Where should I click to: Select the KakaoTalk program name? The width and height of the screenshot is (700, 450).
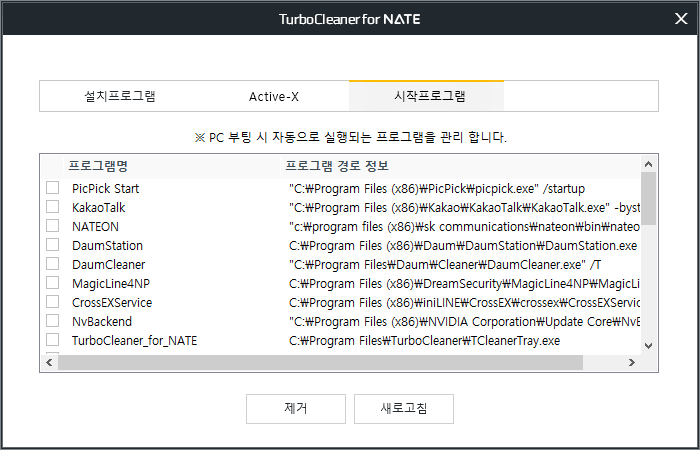[99, 208]
